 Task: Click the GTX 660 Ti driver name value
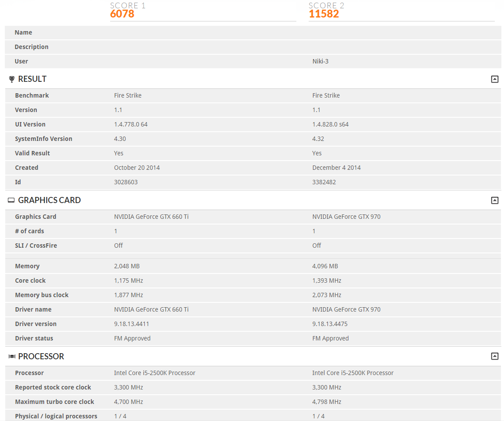click(x=151, y=309)
